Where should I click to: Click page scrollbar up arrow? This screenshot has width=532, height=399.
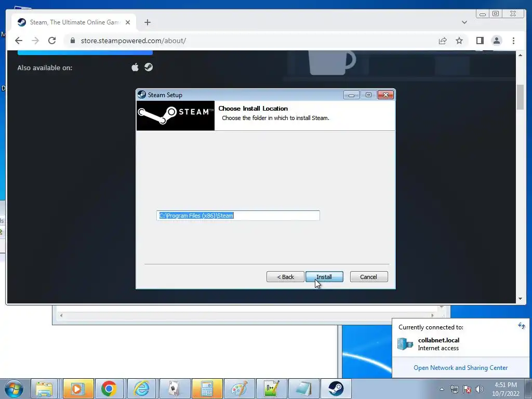[520, 55]
